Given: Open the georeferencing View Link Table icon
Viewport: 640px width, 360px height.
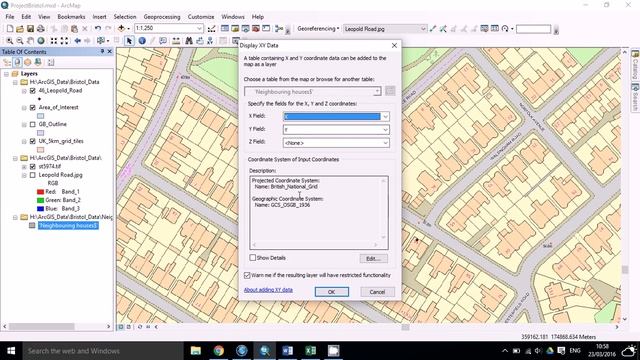Looking at the screenshot, I should (x=495, y=29).
